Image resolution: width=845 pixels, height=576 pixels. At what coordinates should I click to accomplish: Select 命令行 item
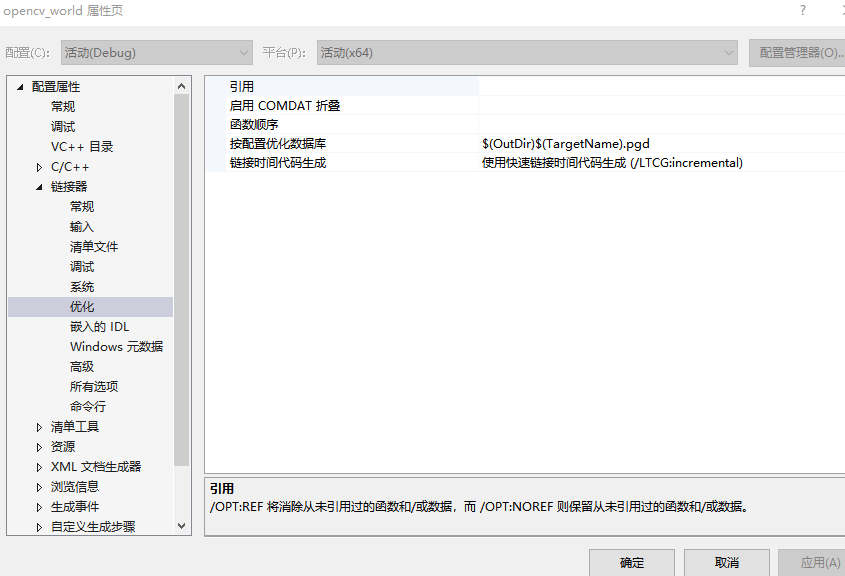pos(88,406)
